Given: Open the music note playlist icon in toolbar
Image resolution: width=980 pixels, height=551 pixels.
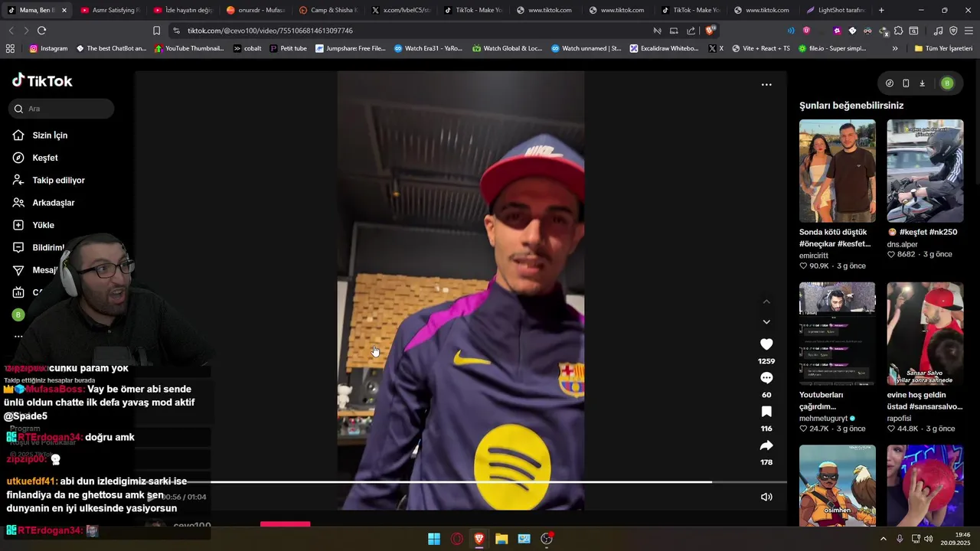Looking at the screenshot, I should (x=939, y=31).
